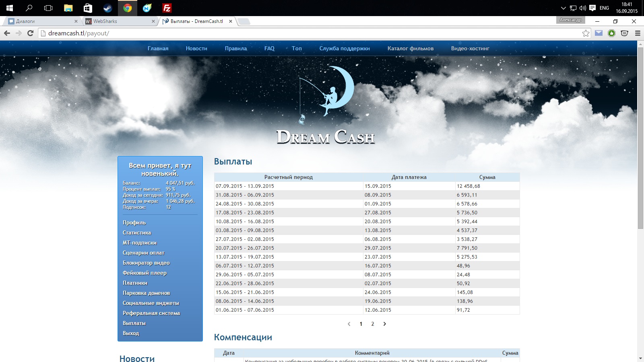Click the amount 7 791,50

coord(467,248)
